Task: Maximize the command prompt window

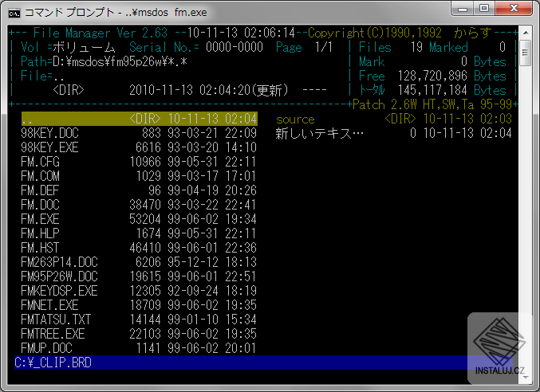Action: pos(484,8)
